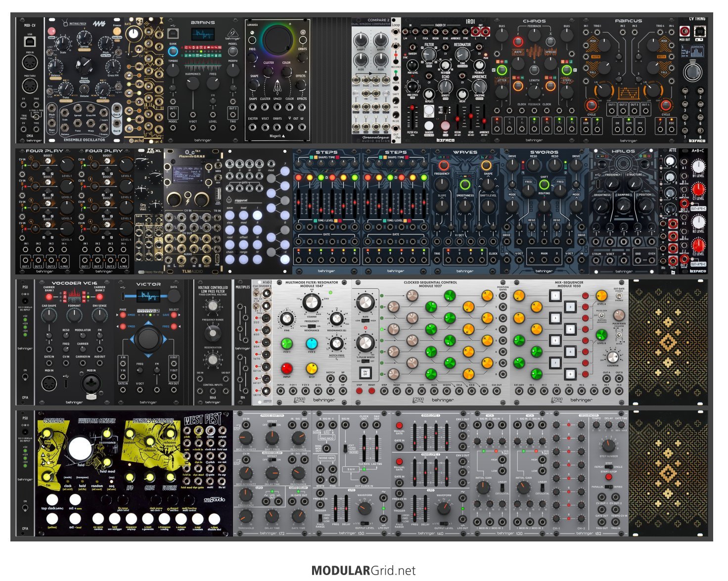This screenshot has width=728, height=581.
Task: Hit the red PAGE button on Victor
Action: pos(123,315)
